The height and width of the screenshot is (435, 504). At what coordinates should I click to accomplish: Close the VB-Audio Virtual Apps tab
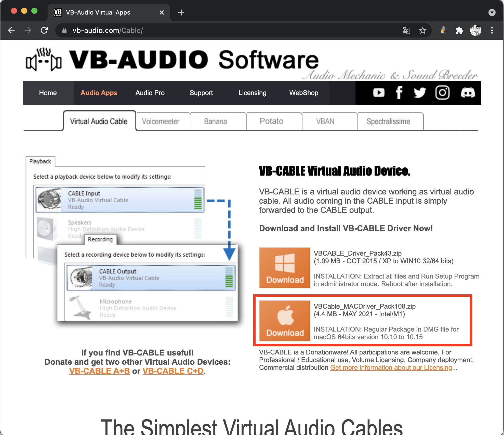coord(162,12)
